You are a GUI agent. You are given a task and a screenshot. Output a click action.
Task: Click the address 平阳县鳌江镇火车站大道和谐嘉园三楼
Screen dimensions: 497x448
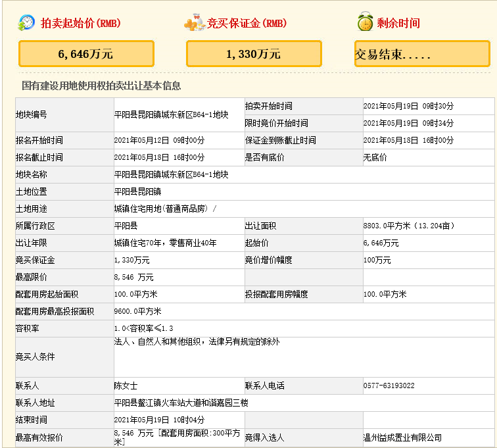tap(181, 403)
